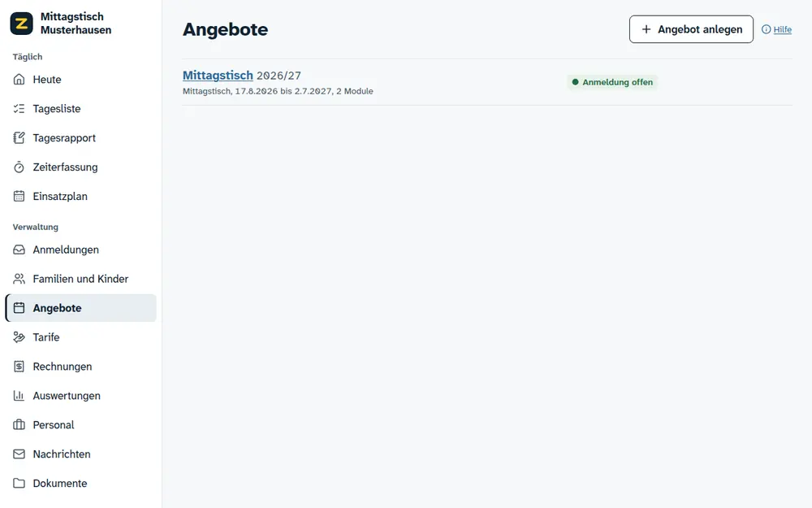
Task: Click the Angebot anlegen button
Action: tap(691, 29)
